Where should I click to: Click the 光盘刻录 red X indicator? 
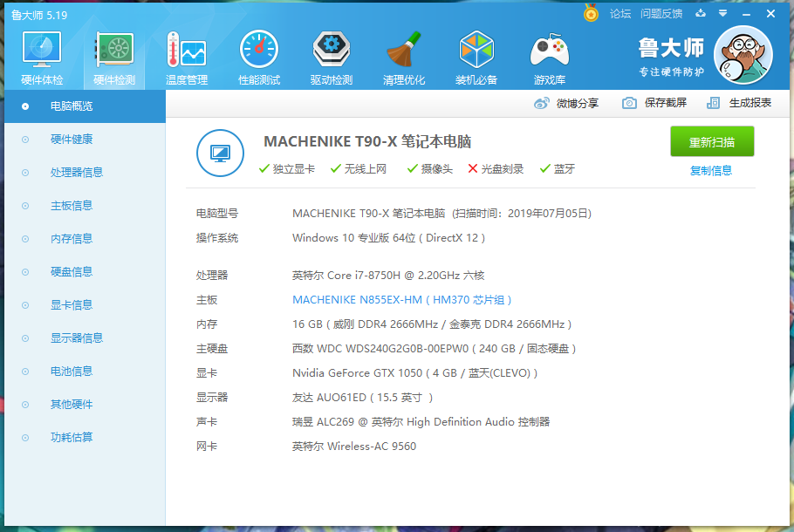click(x=496, y=168)
